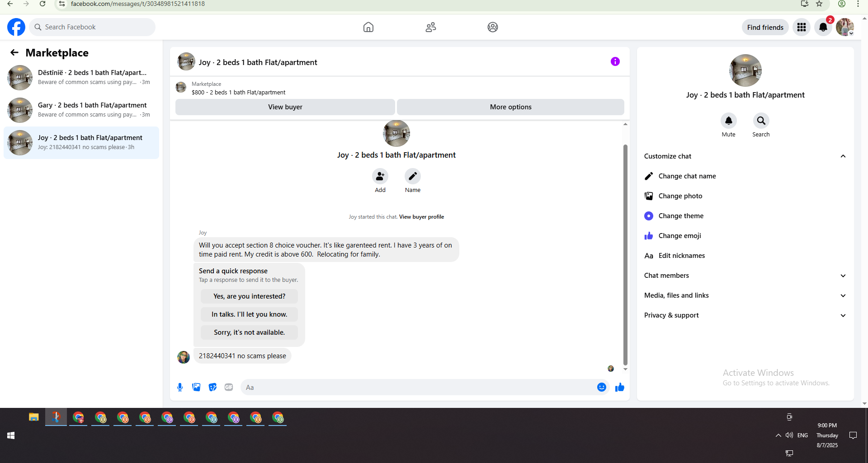
Task: Open the Groups icon in top navigation
Action: tap(493, 27)
